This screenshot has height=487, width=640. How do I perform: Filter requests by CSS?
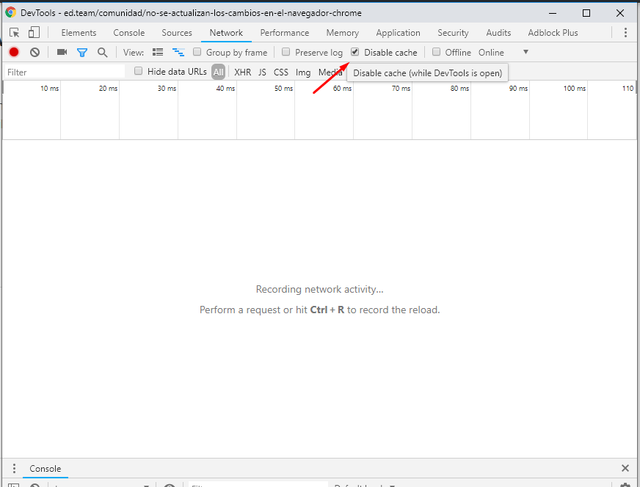(281, 72)
